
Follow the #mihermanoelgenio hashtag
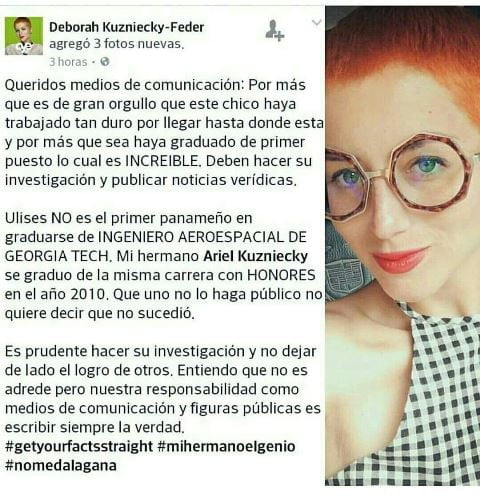click(226, 446)
